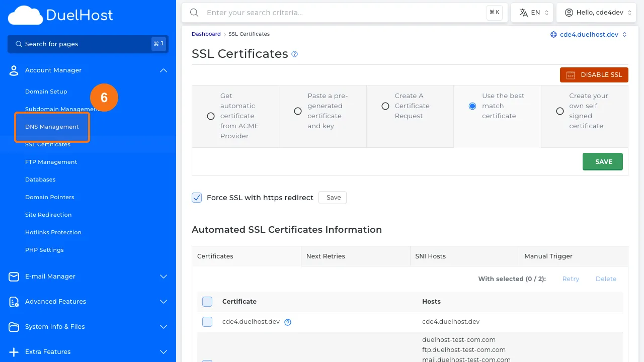Collapse the Account Manager section
This screenshot has height=362, width=644.
163,70
